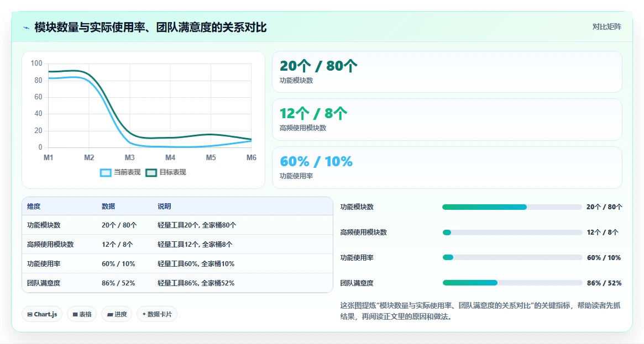Viewport: 644px width, 344px height.
Task: Click the 12个 / 8个 data card
Action: coord(447,119)
